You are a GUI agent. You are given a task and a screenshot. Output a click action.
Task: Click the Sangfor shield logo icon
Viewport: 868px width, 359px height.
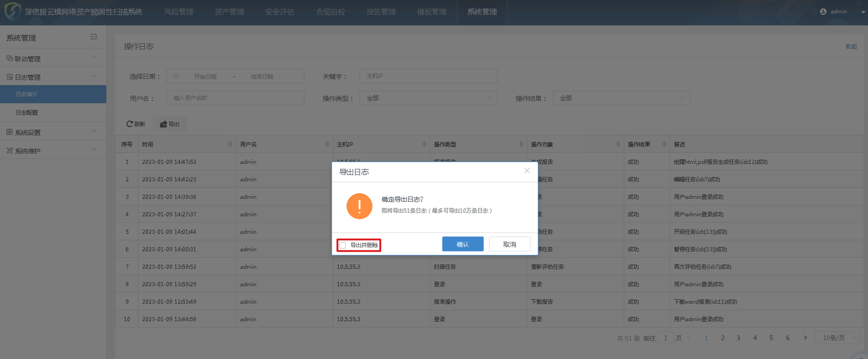pyautogui.click(x=12, y=11)
